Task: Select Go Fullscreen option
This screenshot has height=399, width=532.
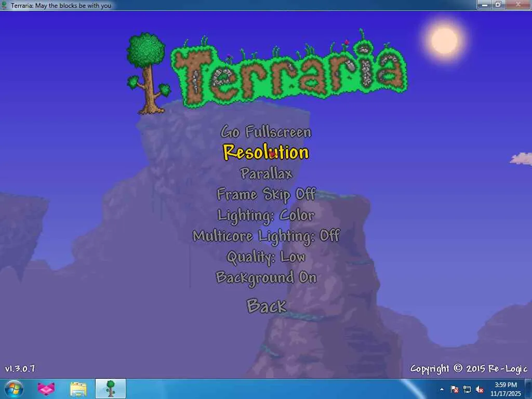Action: (x=265, y=132)
